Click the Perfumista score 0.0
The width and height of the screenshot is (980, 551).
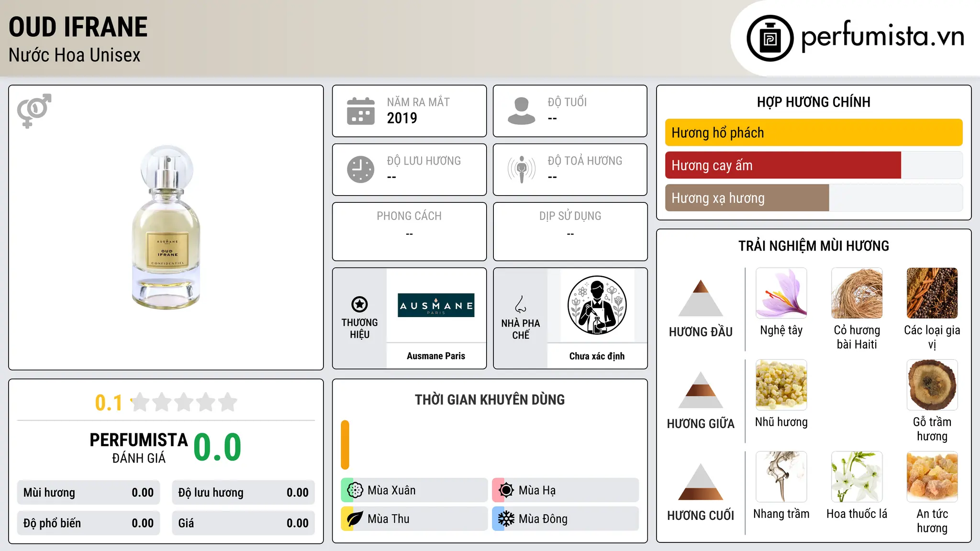[x=217, y=447]
